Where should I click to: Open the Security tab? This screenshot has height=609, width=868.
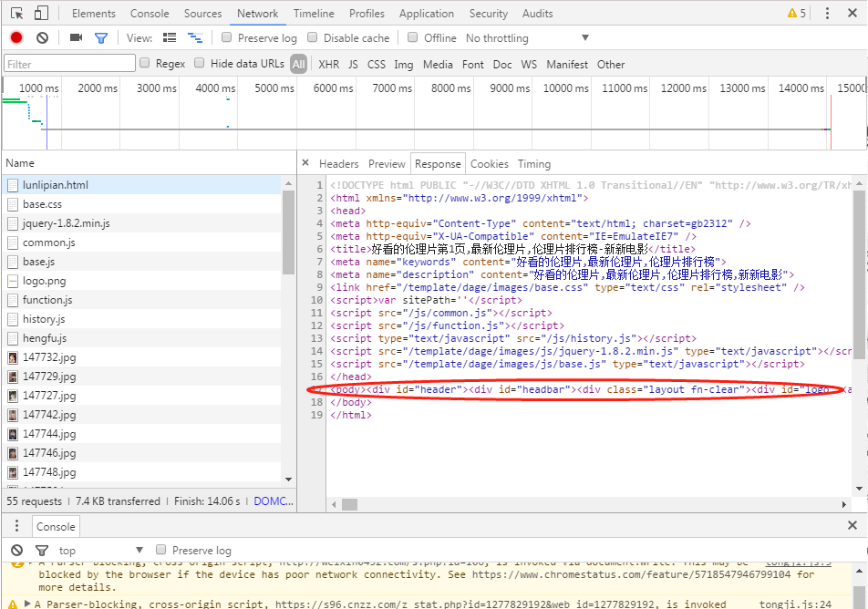pyautogui.click(x=489, y=14)
